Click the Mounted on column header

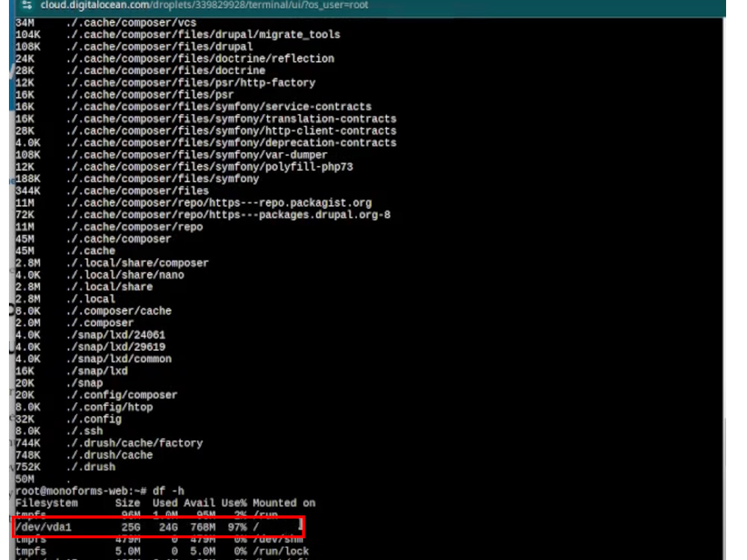point(284,503)
